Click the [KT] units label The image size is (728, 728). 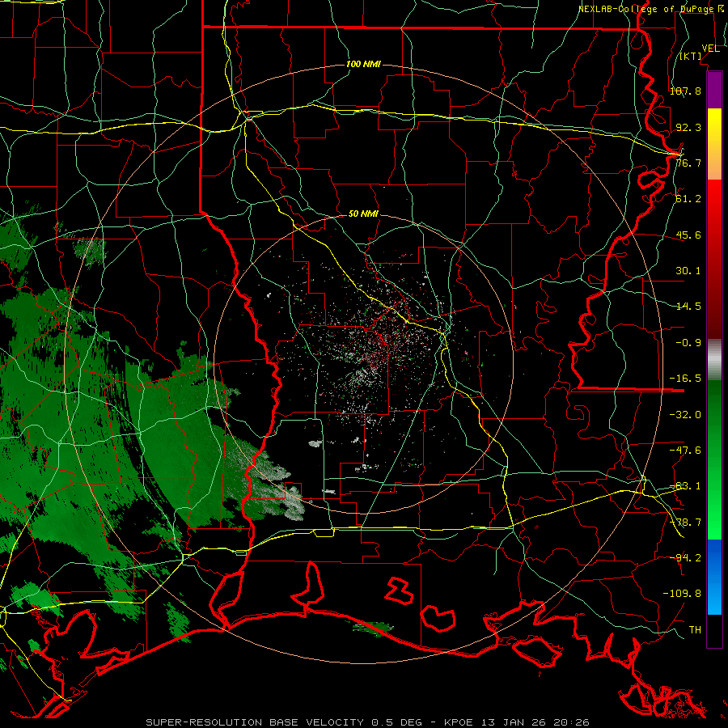click(x=691, y=56)
